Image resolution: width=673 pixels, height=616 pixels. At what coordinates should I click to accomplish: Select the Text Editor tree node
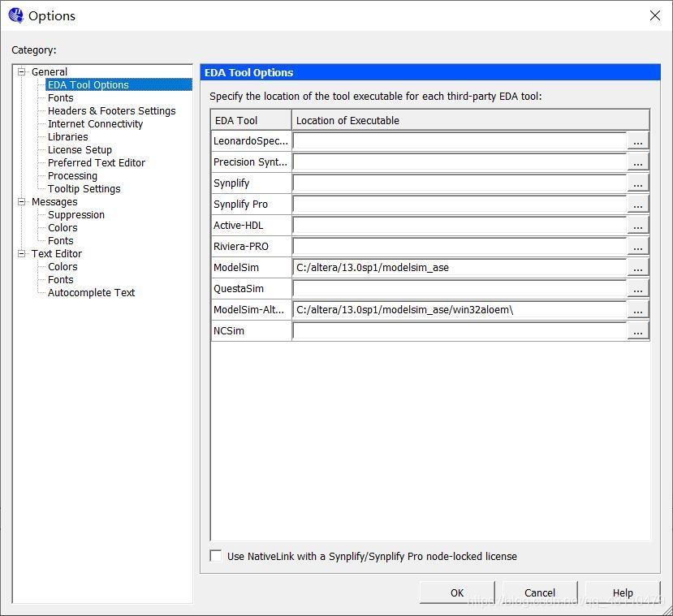pyautogui.click(x=57, y=253)
